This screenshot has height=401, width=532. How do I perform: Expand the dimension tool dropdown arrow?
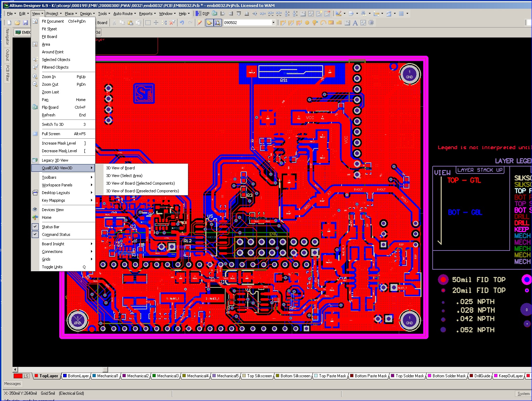(x=382, y=14)
